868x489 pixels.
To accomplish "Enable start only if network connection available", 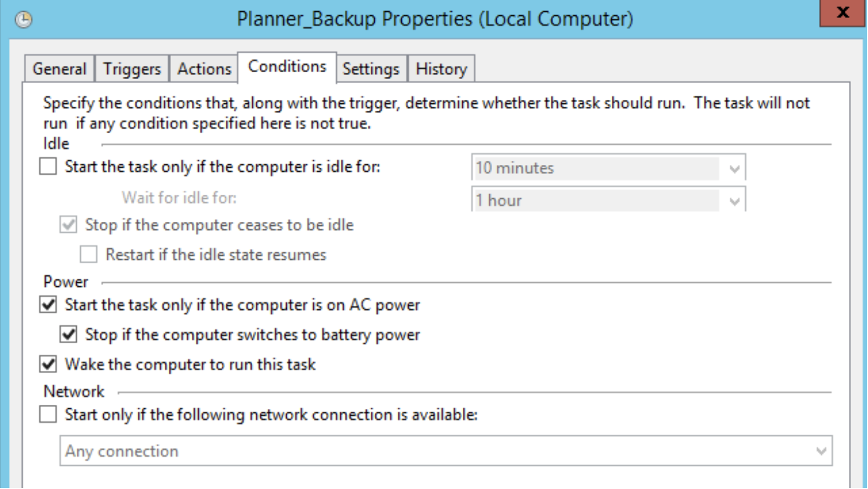I will 48,414.
